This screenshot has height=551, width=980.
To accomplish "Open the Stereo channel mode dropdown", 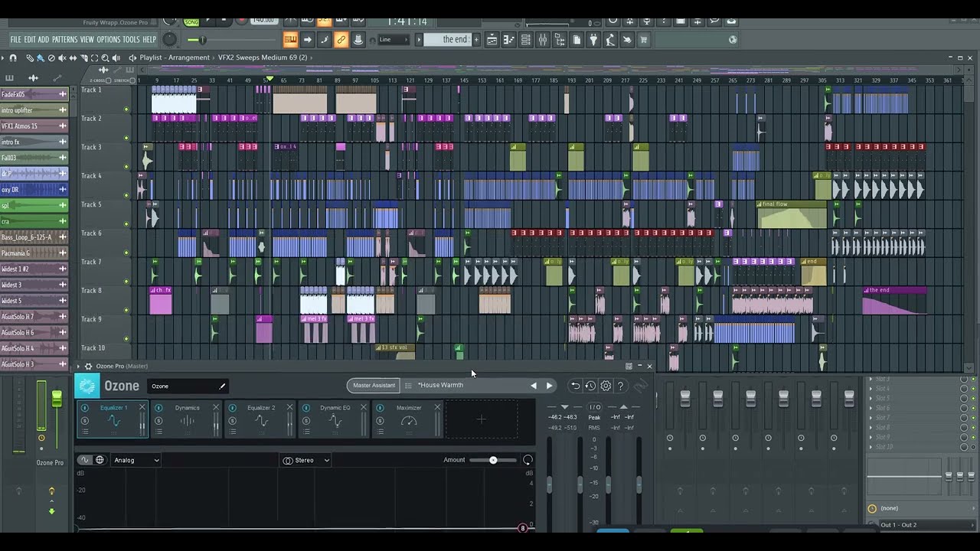I will [306, 460].
